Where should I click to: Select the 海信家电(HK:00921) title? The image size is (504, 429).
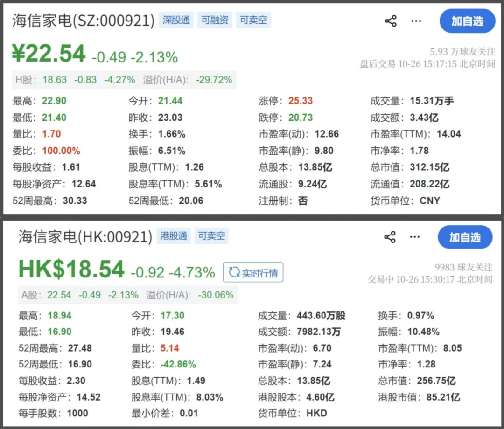point(85,237)
